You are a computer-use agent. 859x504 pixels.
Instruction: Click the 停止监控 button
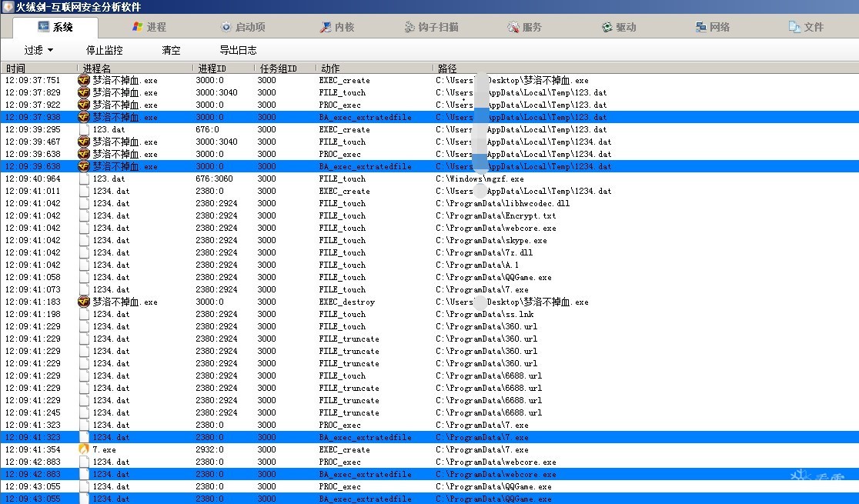tap(104, 51)
